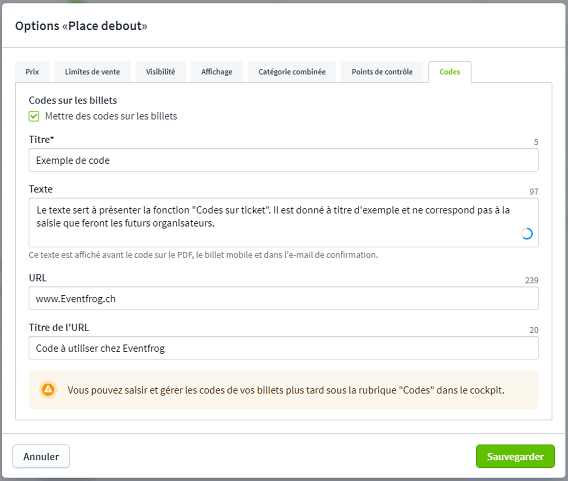Viewport: 568px width, 481px height.
Task: Select the Visibilité tab
Action: [x=160, y=72]
